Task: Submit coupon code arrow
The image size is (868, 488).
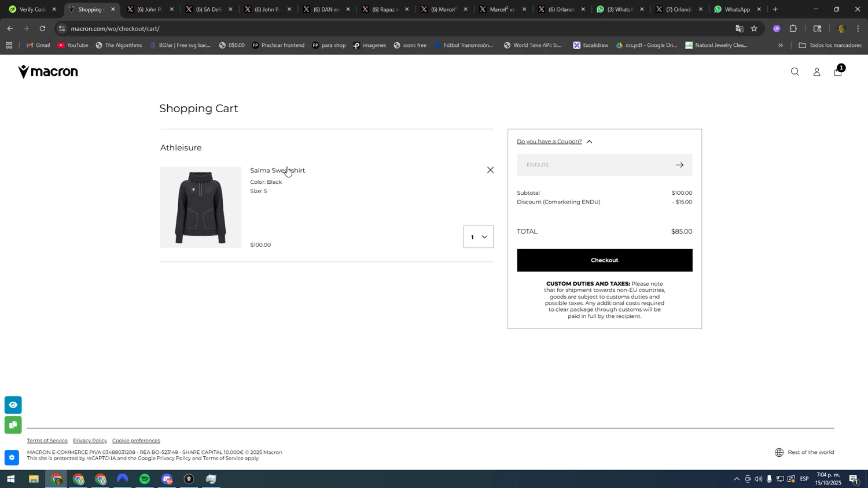Action: pos(679,165)
